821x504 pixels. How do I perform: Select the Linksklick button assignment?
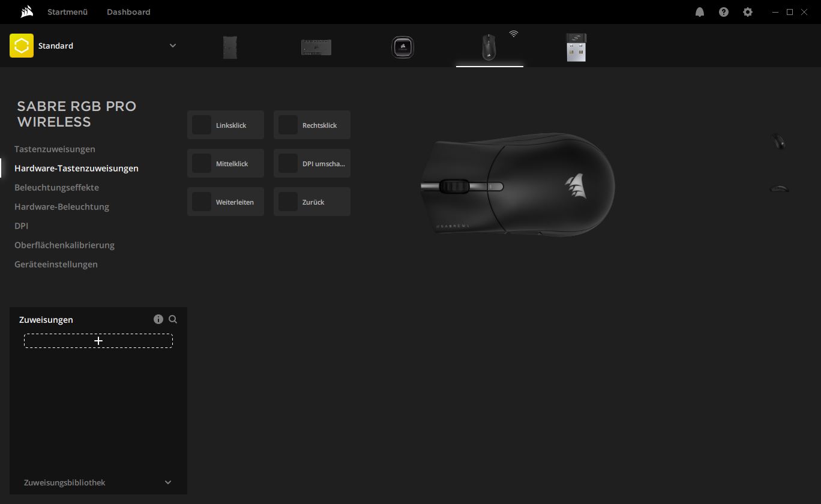point(226,125)
